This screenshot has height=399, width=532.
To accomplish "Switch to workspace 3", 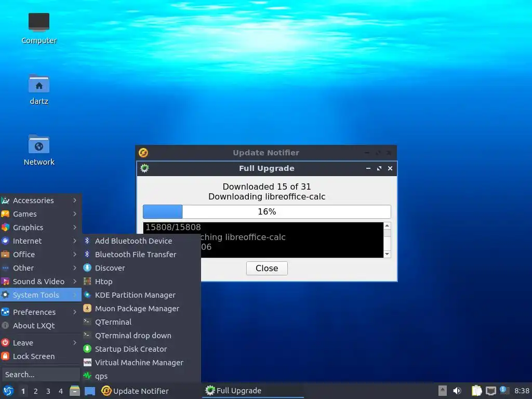I will pos(48,391).
